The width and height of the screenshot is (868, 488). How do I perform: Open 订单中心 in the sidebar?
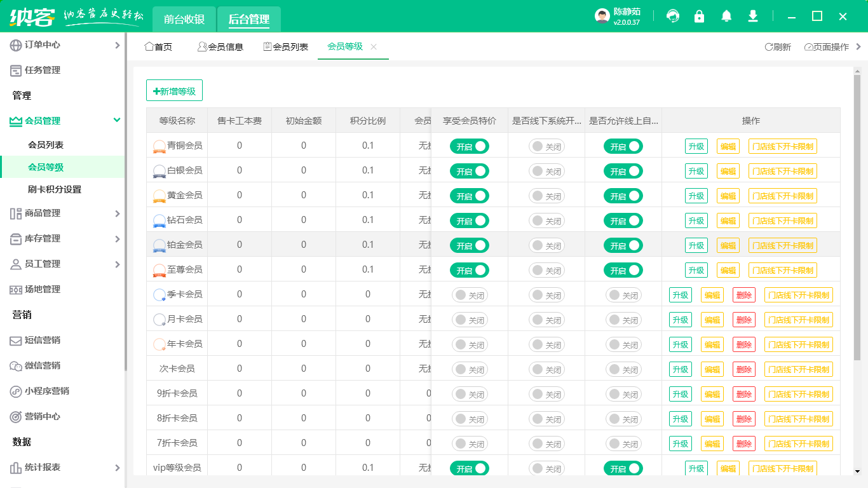coord(43,45)
